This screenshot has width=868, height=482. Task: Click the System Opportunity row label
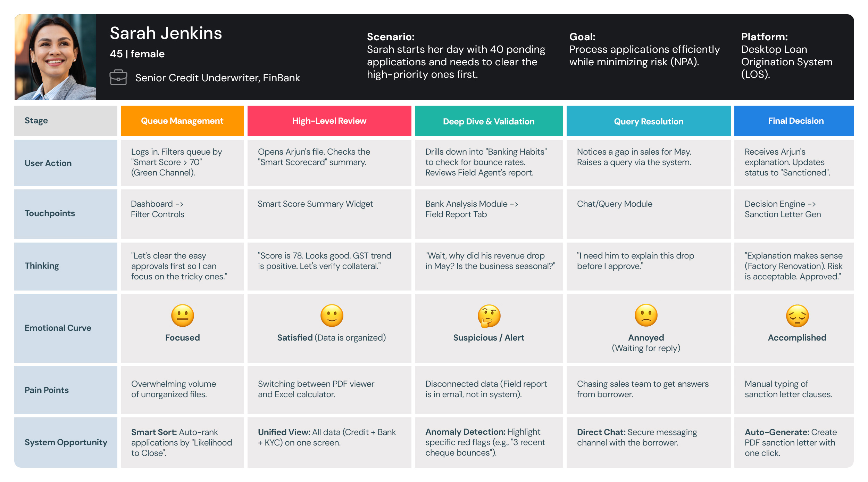pos(66,442)
